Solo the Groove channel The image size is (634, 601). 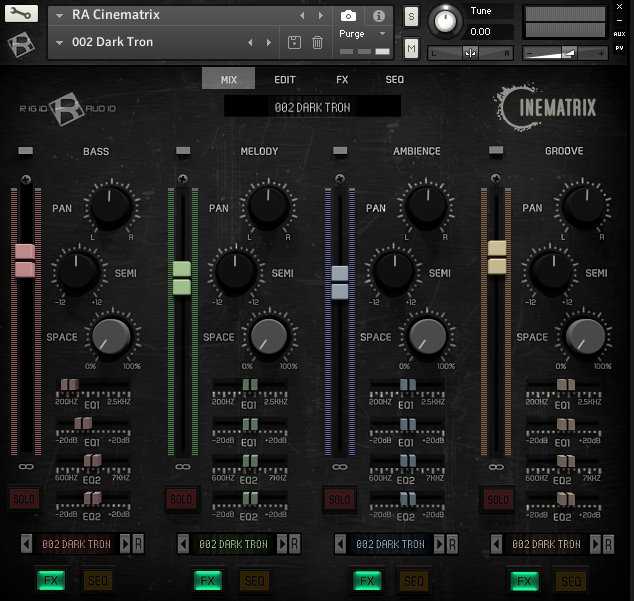pyautogui.click(x=497, y=499)
